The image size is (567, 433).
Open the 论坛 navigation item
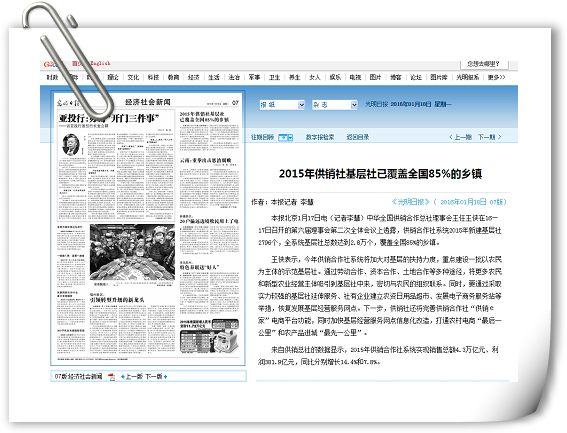416,77
